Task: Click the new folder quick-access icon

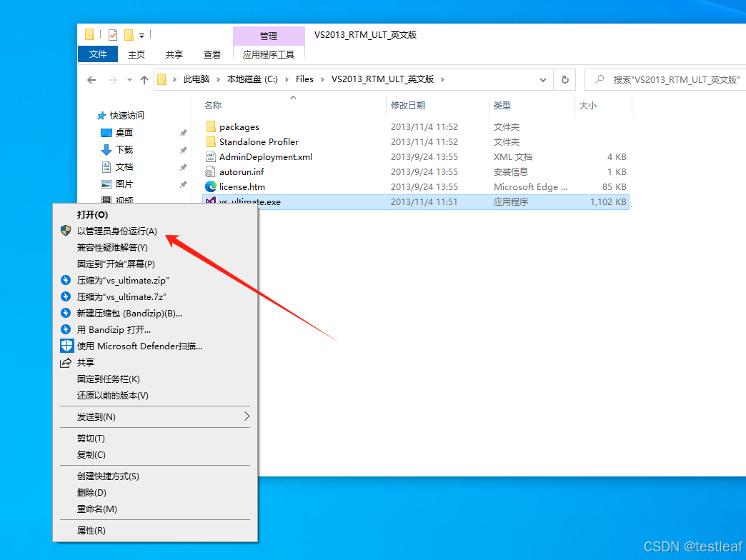Action: coord(129,35)
